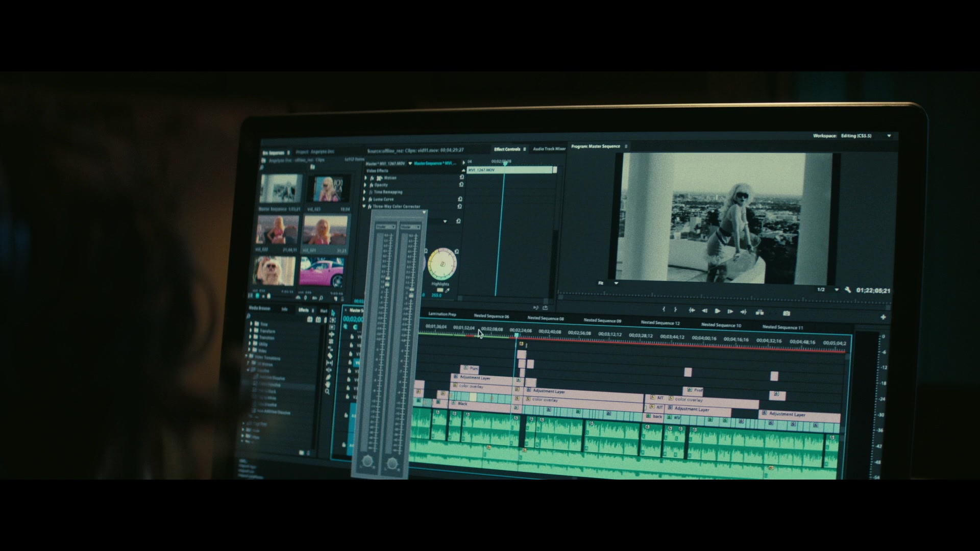The image size is (980, 551).
Task: Go to In point in Program monitor
Action: pos(692,310)
